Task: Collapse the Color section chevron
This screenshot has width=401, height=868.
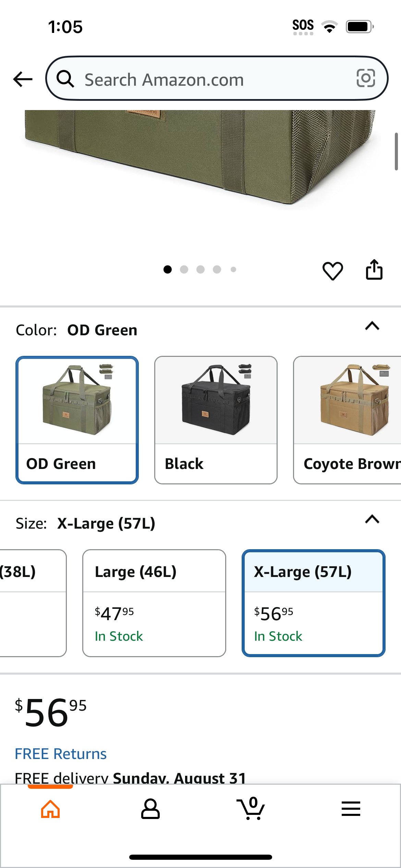Action: [372, 326]
